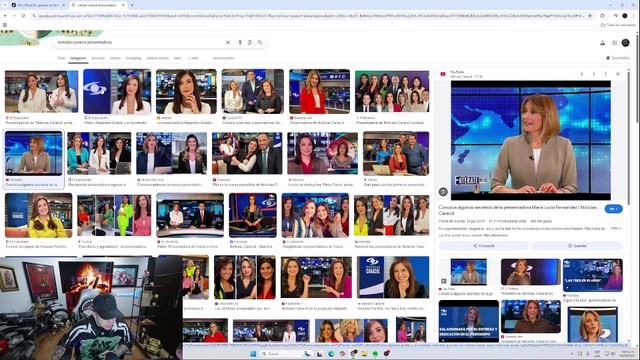Switch to the first browser tab

[x=38, y=5]
